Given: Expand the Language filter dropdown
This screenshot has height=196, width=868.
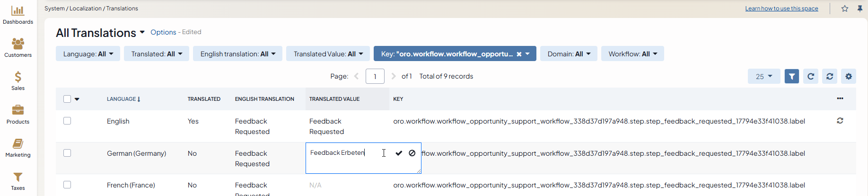Looking at the screenshot, I should 88,54.
